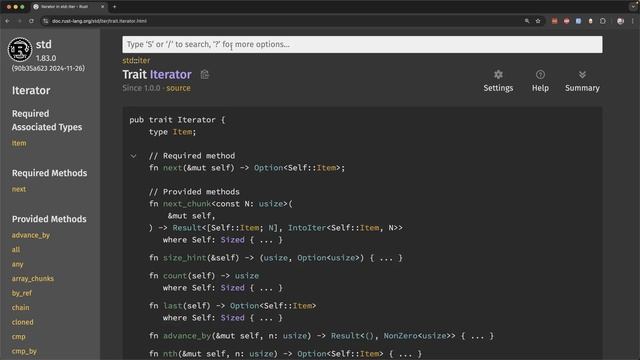
Task: Click the Iterator heading in the sidebar
Action: tap(31, 91)
